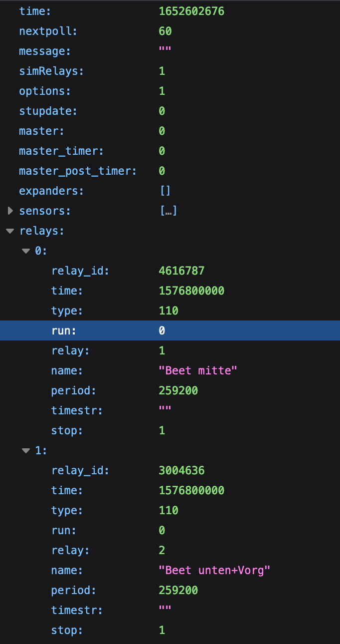Click the expanders empty array value

point(165,191)
